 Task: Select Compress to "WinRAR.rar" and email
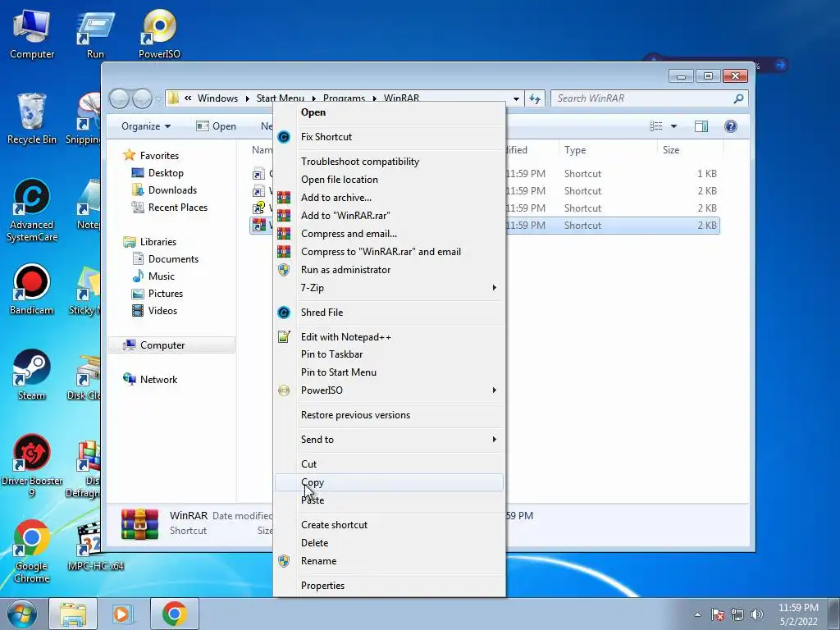(390, 252)
